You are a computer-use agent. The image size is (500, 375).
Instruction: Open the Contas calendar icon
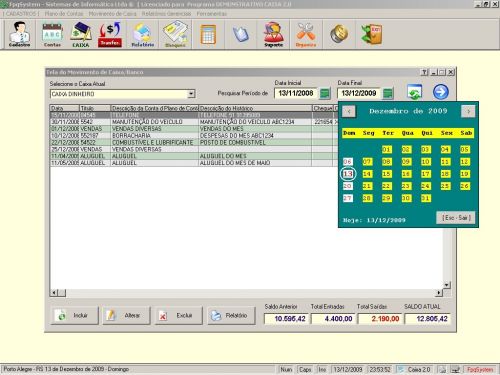[x=52, y=34]
